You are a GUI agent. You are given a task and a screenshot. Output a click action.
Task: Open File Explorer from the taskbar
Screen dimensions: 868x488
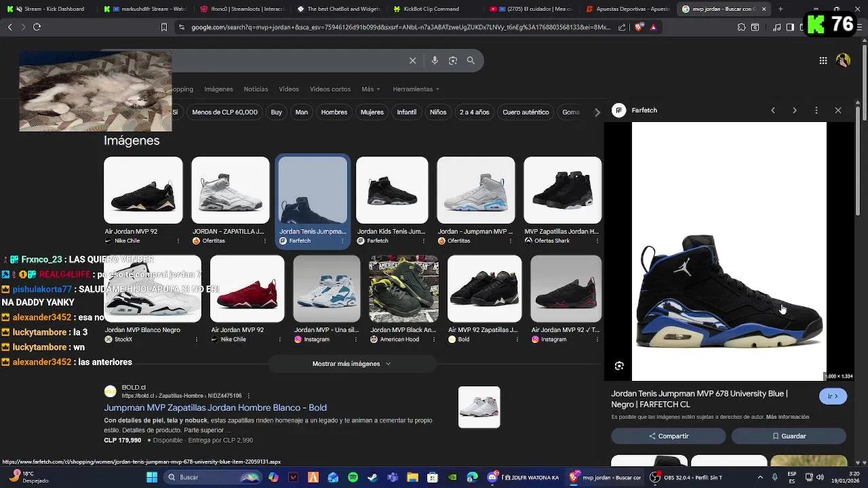[412, 477]
